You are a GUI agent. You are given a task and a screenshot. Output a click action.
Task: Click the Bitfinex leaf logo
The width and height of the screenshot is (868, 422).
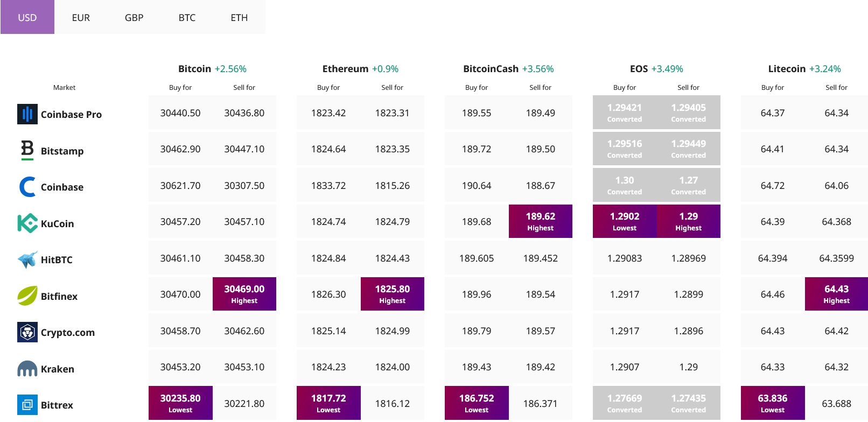pyautogui.click(x=27, y=296)
